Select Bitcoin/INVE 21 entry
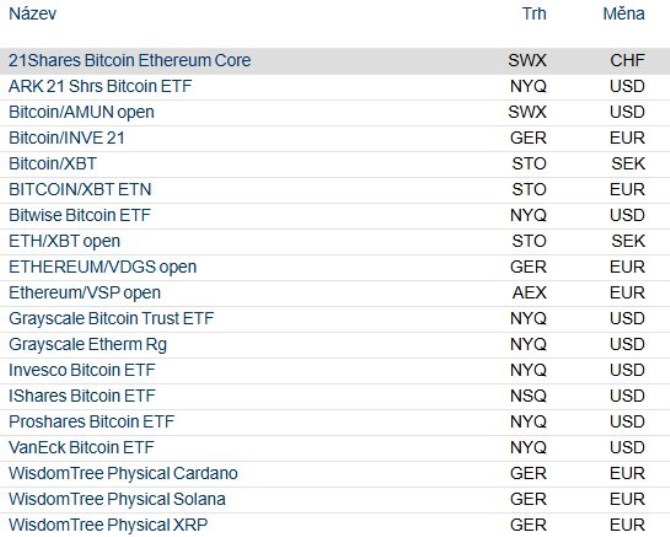This screenshot has width=670, height=537. 66,138
